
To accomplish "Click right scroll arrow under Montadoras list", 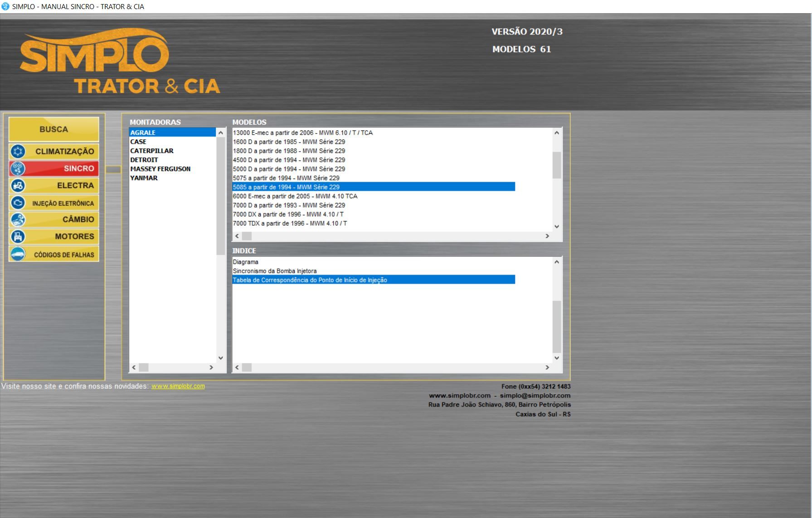I will 211,368.
